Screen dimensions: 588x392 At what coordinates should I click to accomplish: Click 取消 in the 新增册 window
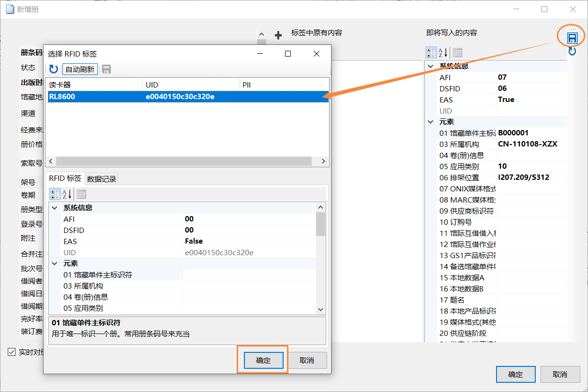560,375
